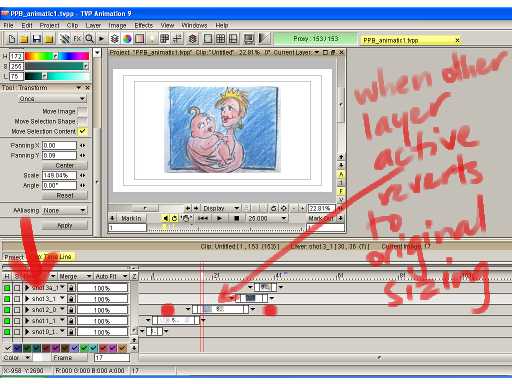Click the Reset button in Transform panel
The width and height of the screenshot is (512, 384).
tap(65, 196)
